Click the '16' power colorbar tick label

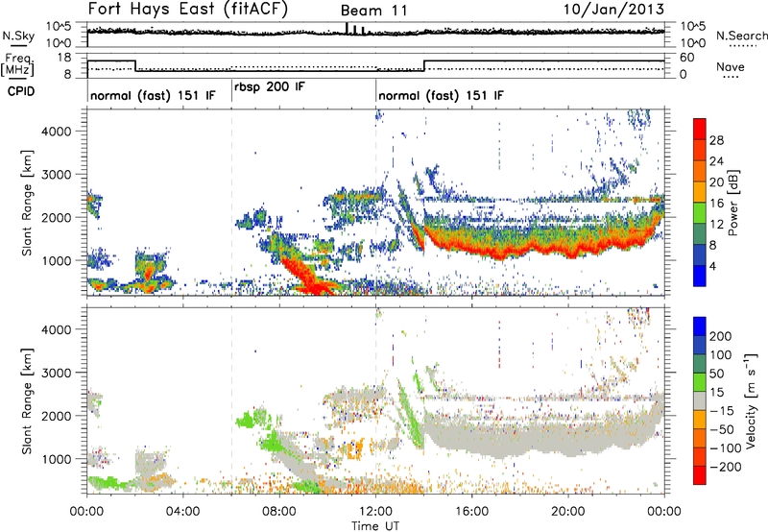[716, 204]
